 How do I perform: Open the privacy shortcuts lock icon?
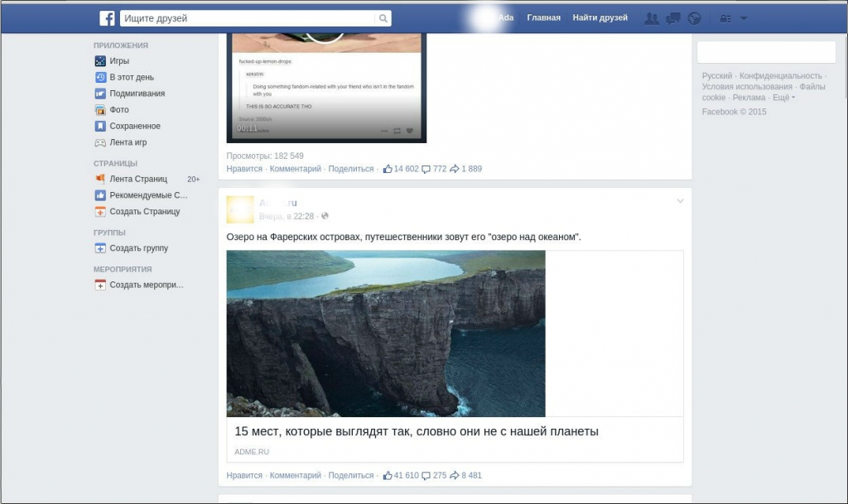[725, 18]
